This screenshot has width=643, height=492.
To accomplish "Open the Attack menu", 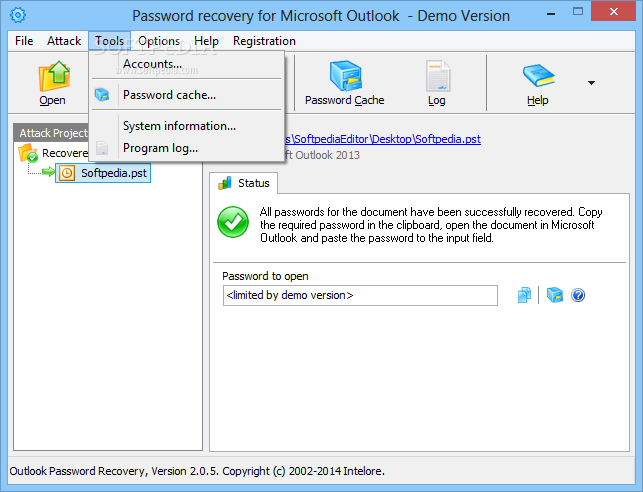I will tap(64, 41).
